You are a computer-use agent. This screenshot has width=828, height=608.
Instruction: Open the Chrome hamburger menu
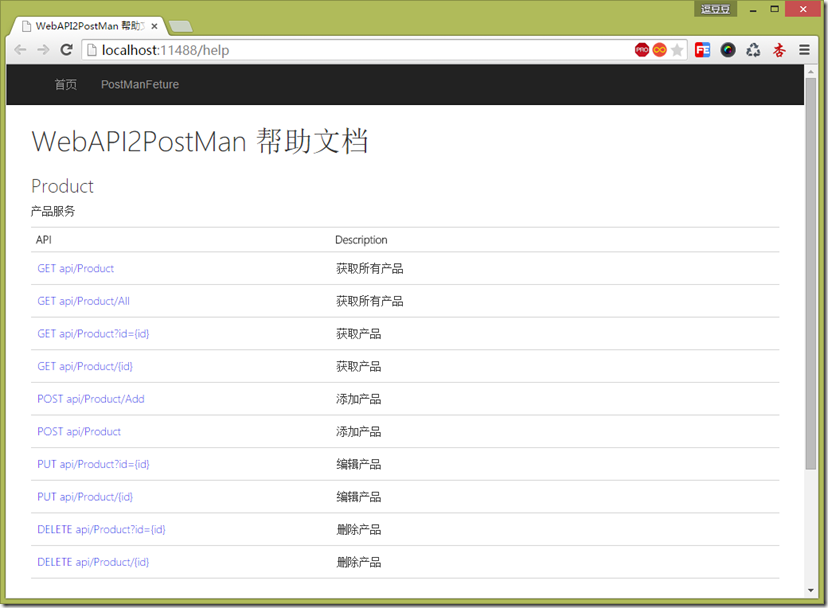click(804, 50)
